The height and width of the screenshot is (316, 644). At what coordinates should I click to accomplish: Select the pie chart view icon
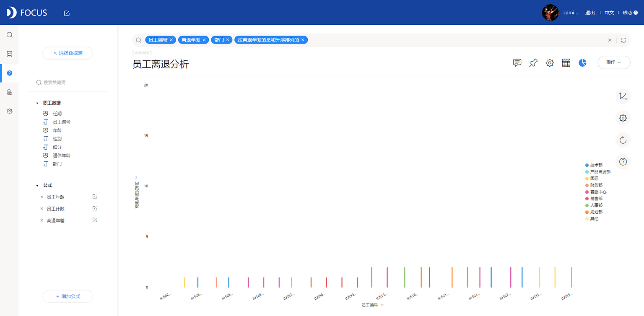[x=582, y=63]
